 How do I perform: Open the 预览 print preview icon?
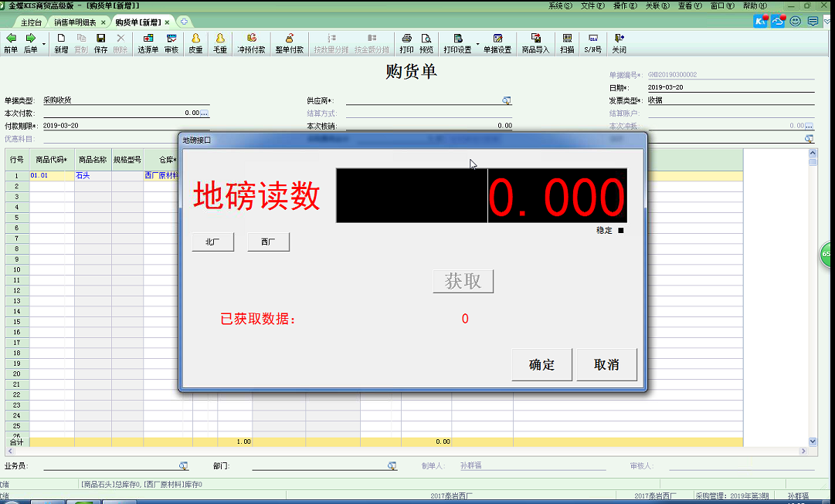pos(426,42)
